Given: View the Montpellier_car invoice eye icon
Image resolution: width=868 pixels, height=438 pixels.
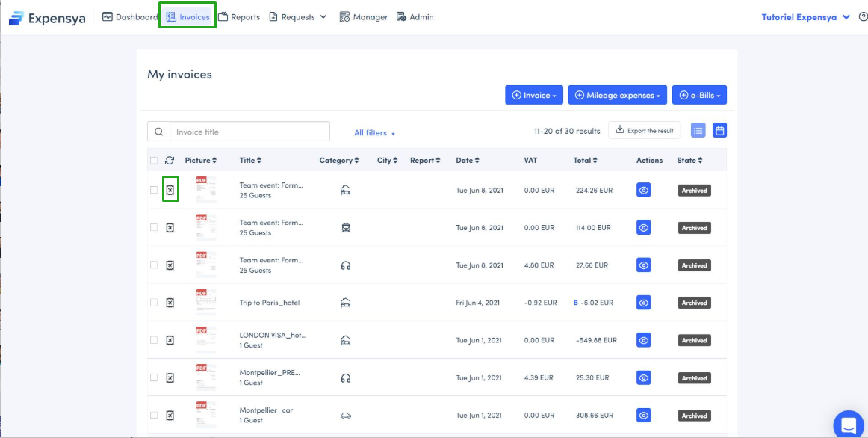Looking at the screenshot, I should (x=644, y=416).
